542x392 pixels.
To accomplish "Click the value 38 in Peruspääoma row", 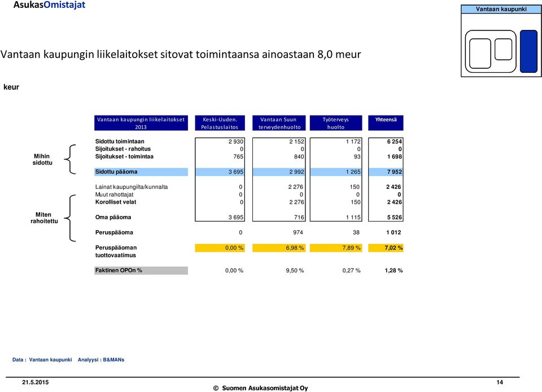I will click(356, 232).
